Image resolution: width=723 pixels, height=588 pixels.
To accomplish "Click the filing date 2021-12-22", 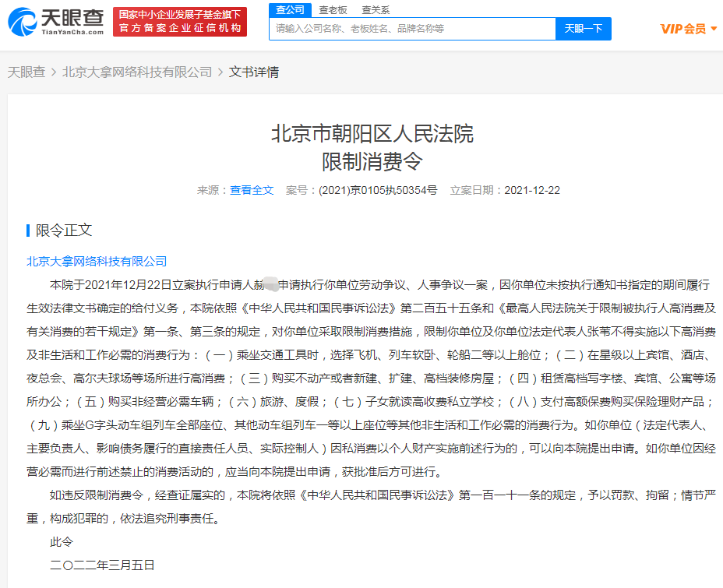I will click(x=532, y=190).
